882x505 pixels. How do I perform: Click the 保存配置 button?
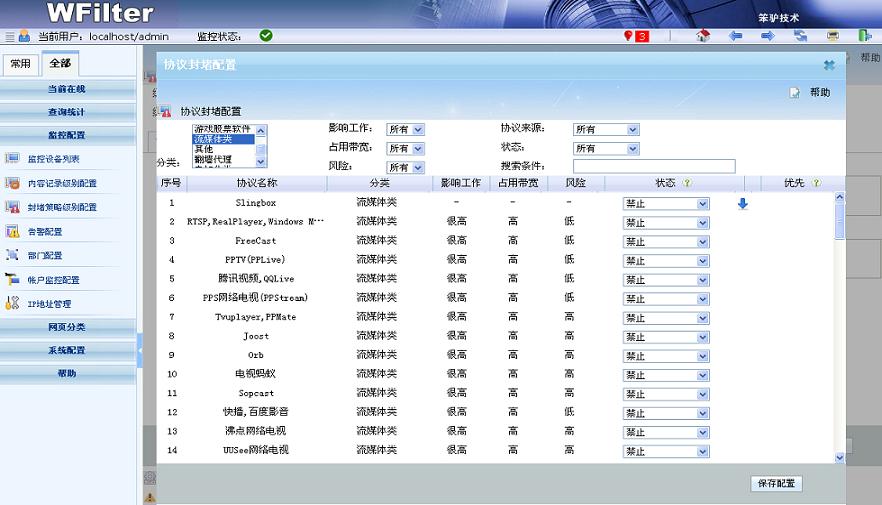click(x=776, y=484)
